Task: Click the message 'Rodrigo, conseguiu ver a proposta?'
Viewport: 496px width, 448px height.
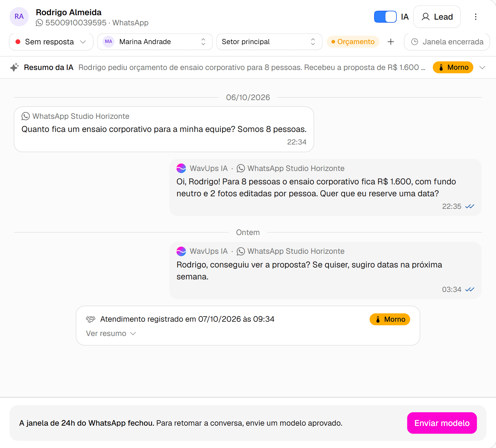Action: coord(325,270)
